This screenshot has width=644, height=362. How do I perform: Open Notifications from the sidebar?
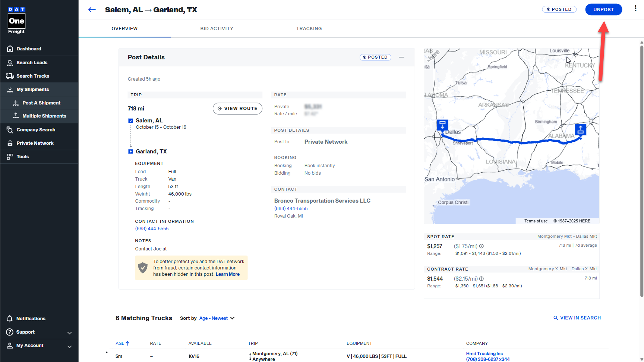(x=31, y=319)
